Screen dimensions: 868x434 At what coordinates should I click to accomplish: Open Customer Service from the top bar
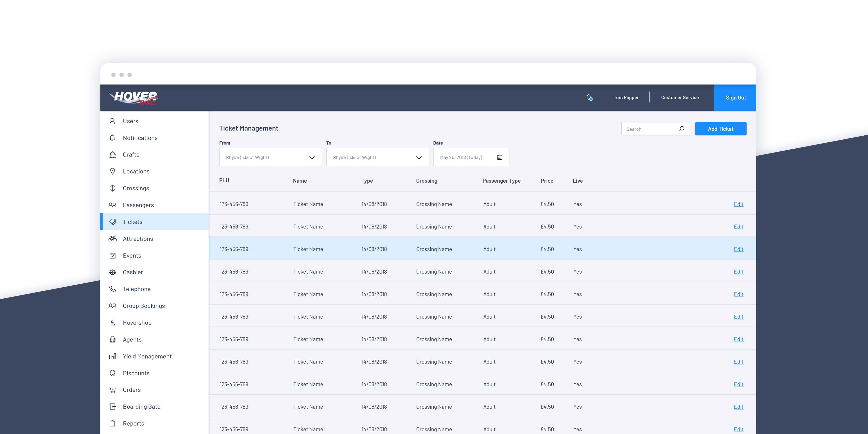pos(680,97)
